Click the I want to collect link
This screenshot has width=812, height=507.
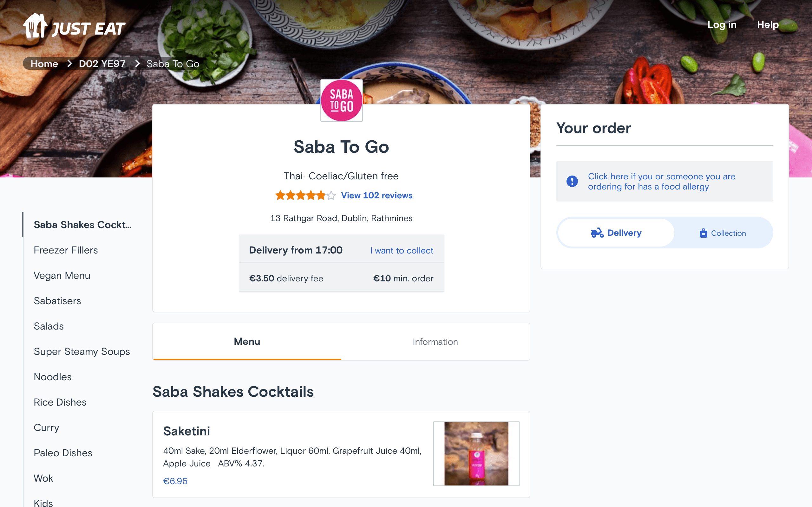[402, 250]
